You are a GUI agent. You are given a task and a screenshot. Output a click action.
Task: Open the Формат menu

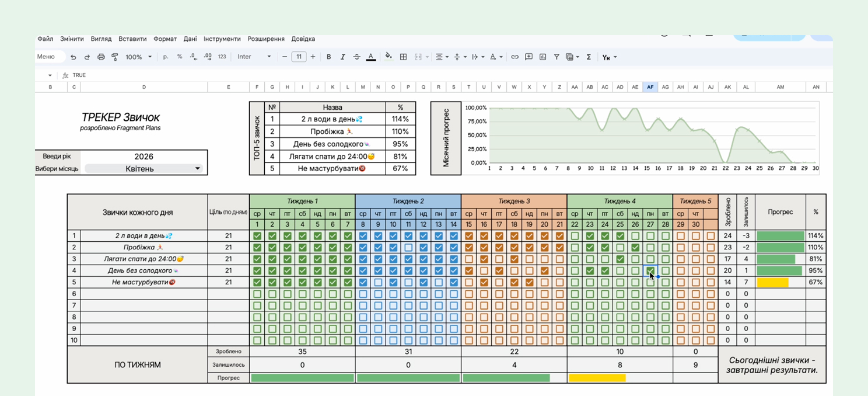[x=165, y=39]
